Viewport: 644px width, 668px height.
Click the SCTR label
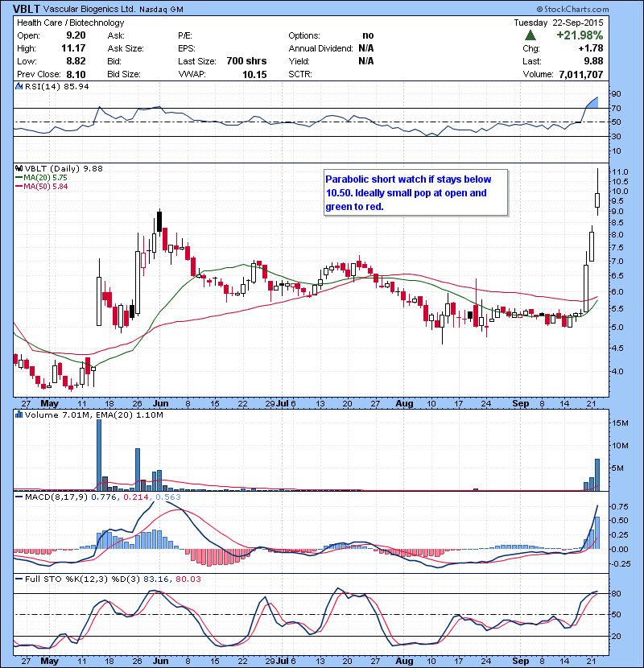tap(300, 74)
